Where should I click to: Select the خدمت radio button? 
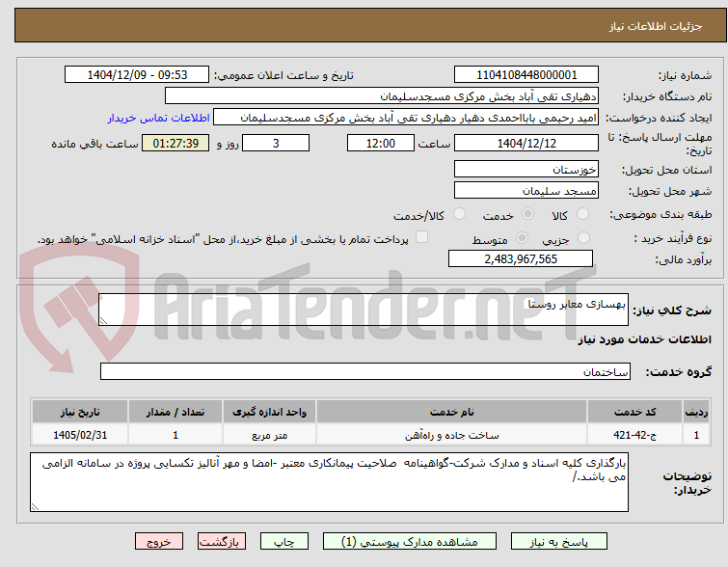tap(527, 214)
